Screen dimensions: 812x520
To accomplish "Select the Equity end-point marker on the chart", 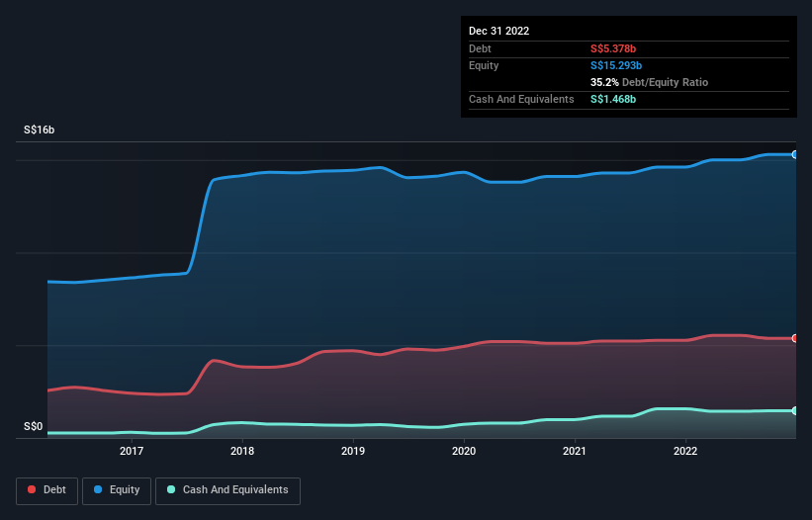I will pyautogui.click(x=795, y=154).
